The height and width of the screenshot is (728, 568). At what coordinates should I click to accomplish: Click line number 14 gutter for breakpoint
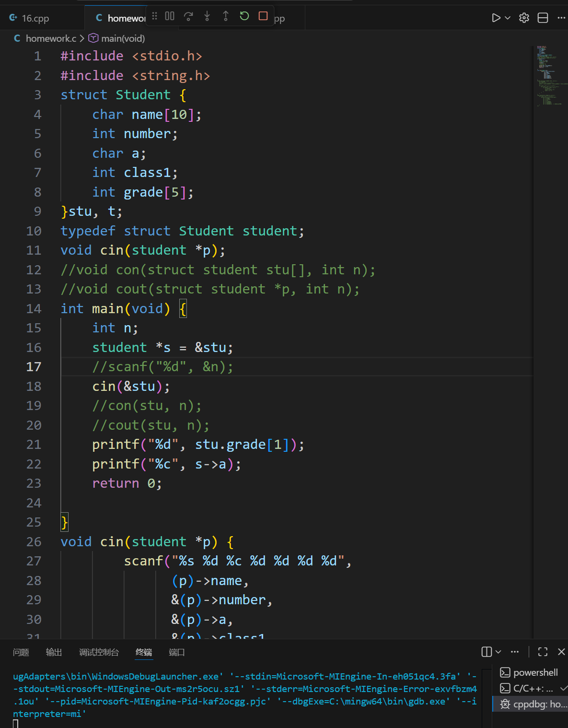click(x=34, y=309)
